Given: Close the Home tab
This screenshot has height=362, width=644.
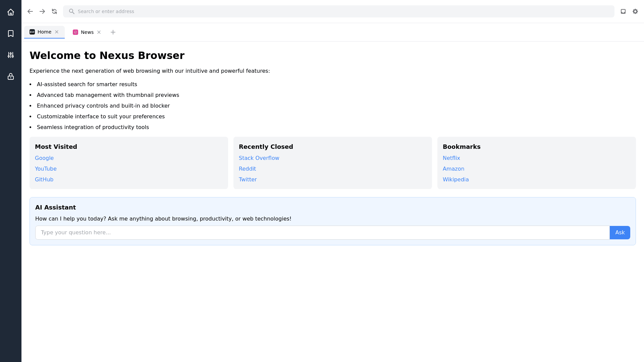Looking at the screenshot, I should pos(57,32).
